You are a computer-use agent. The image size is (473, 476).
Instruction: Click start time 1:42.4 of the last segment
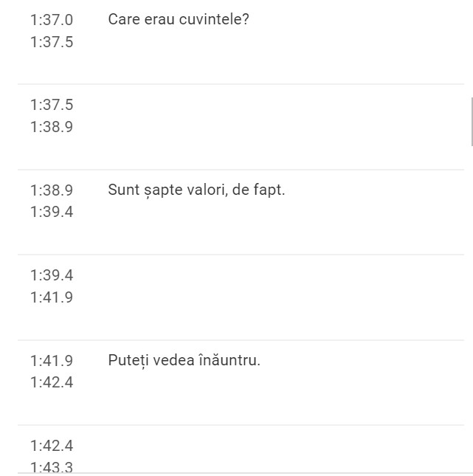52,446
